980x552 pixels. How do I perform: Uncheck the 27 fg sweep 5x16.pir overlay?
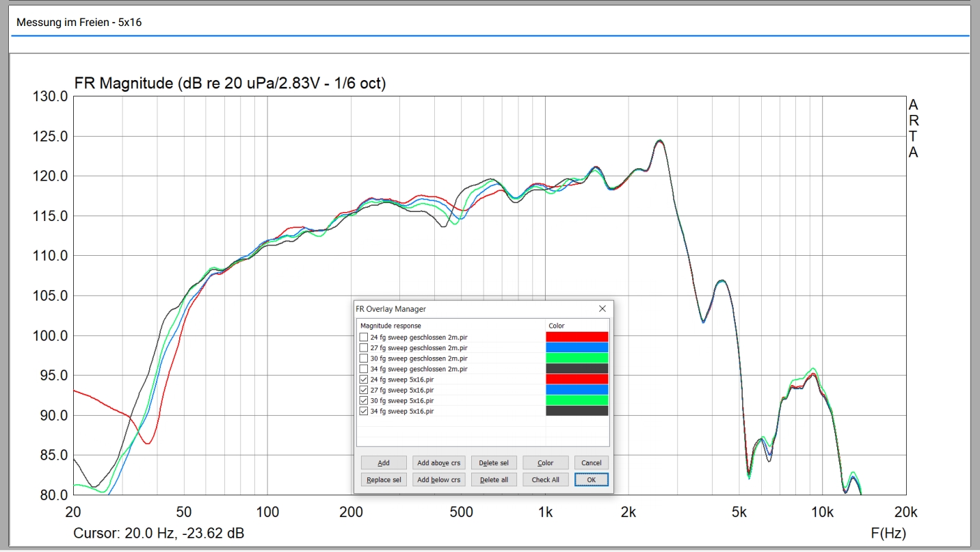pos(364,390)
